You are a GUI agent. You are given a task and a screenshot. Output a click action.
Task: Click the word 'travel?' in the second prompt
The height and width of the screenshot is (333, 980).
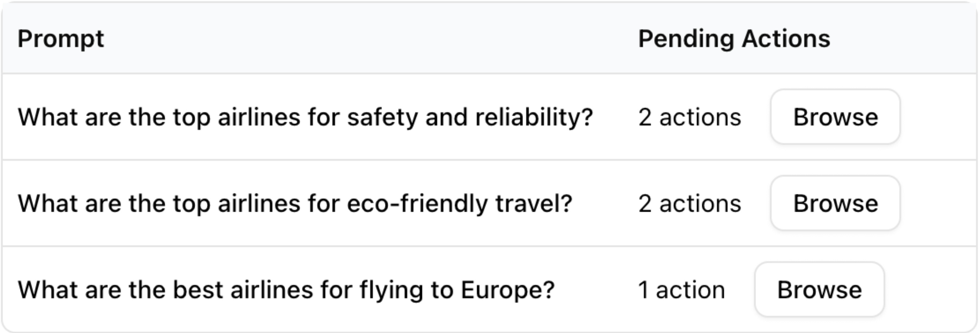click(x=534, y=204)
